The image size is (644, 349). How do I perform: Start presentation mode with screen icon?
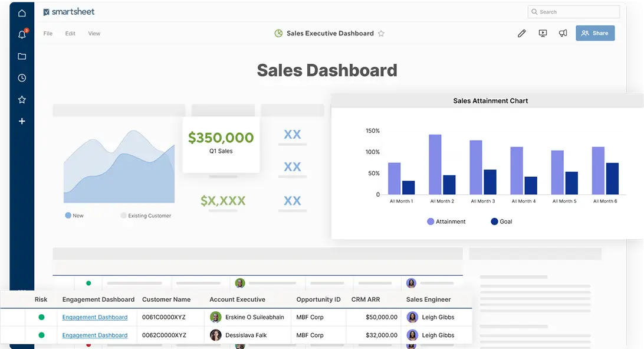coord(543,33)
